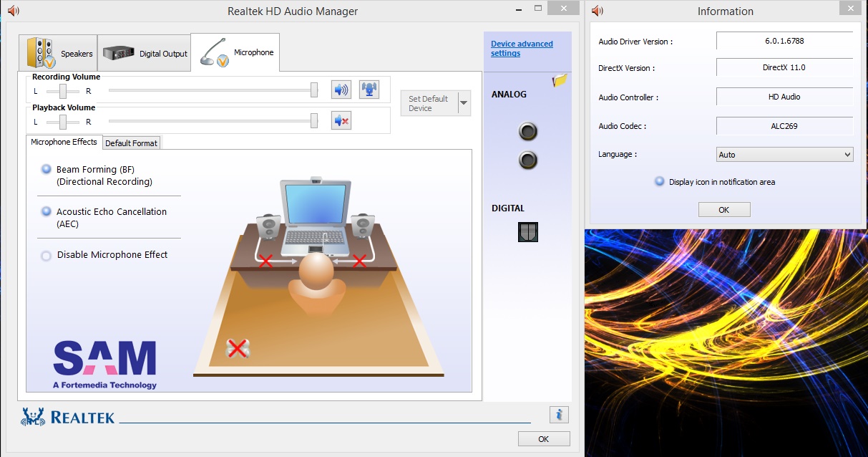This screenshot has height=457, width=868.
Task: Open the Language dropdown set to Auto
Action: pyautogui.click(x=785, y=155)
